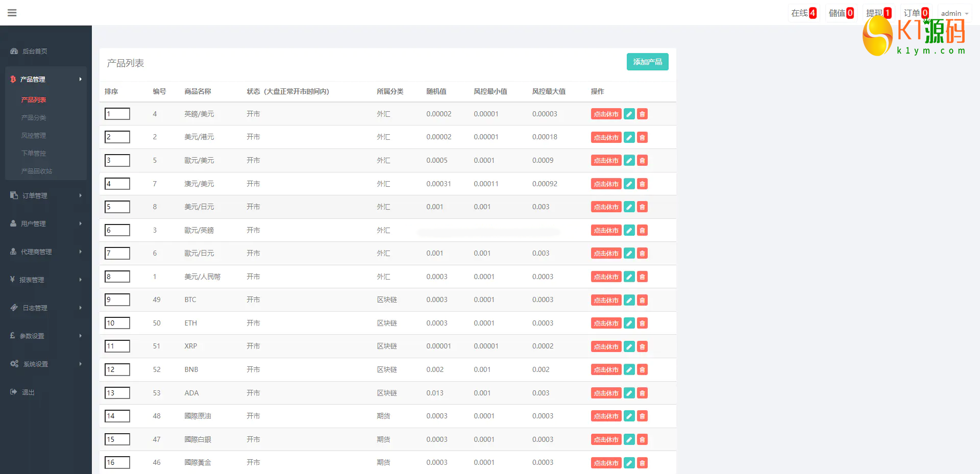Click the 添加产品 button
Screen dimensions: 980x474
pyautogui.click(x=647, y=62)
